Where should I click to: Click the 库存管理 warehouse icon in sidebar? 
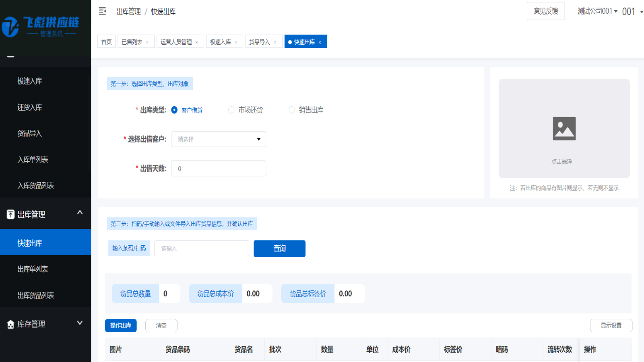(10, 324)
